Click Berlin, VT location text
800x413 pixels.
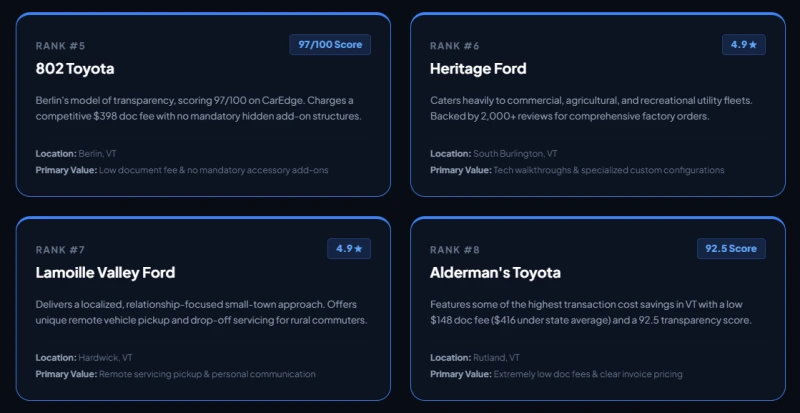click(x=97, y=154)
